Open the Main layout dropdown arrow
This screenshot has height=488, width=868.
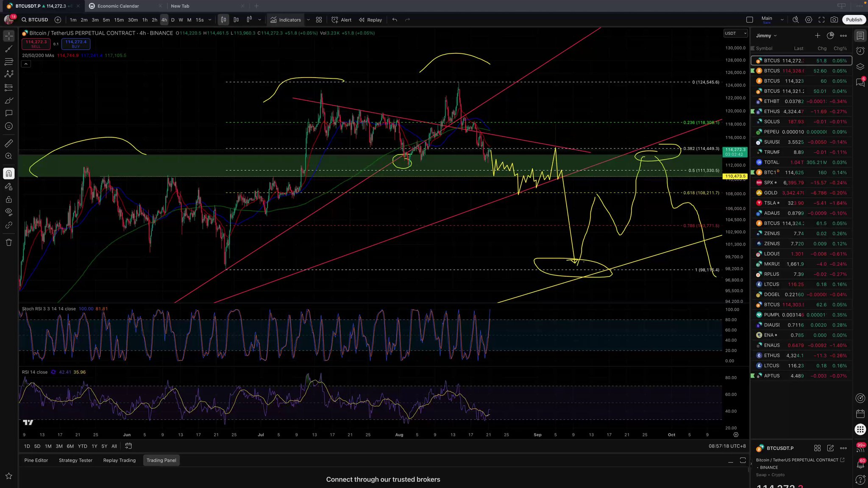(782, 20)
